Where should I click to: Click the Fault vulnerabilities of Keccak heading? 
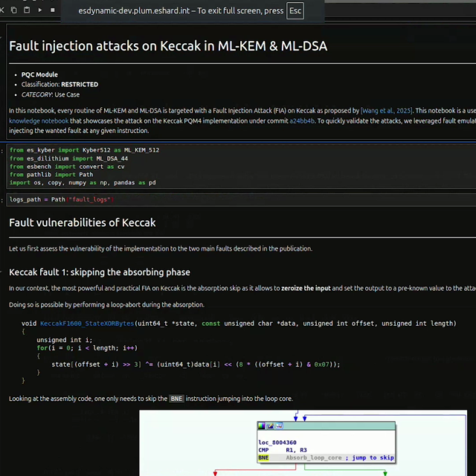click(x=83, y=223)
